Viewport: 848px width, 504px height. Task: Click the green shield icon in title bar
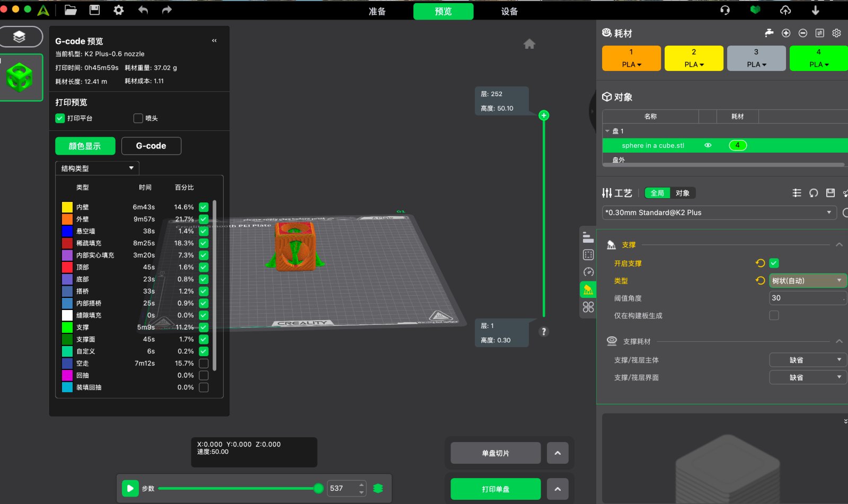[x=755, y=10]
